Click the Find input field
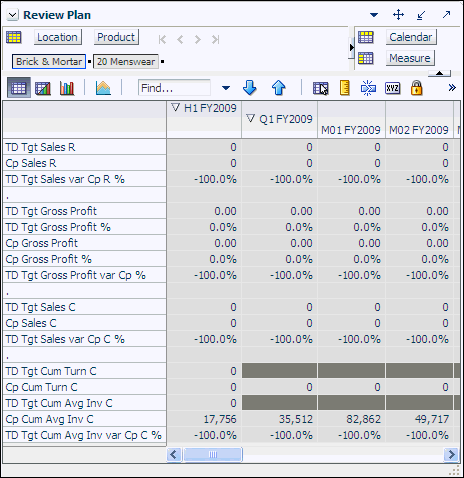The height and width of the screenshot is (478, 464). coord(174,88)
